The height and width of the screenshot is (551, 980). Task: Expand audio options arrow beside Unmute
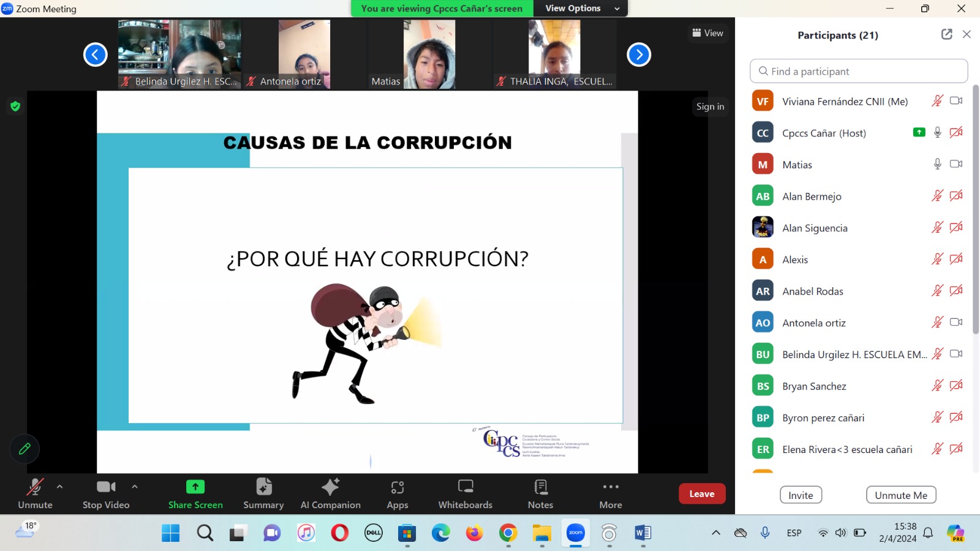pos(59,487)
